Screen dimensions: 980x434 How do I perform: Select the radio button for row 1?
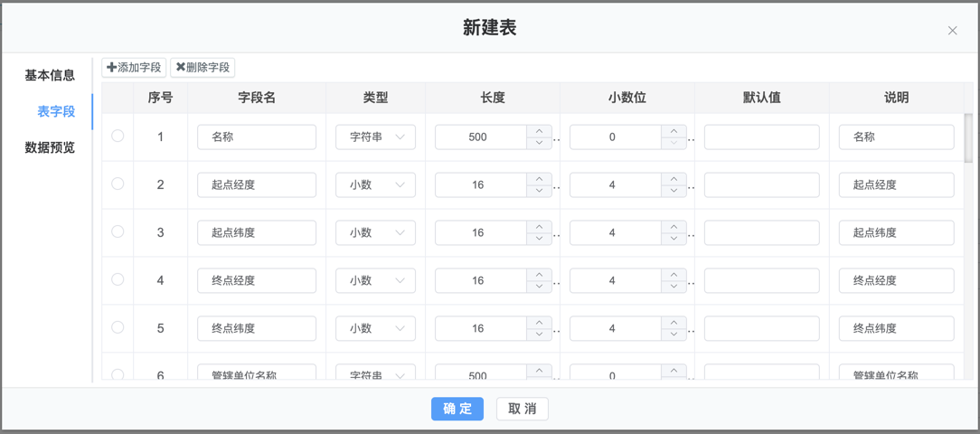tap(118, 136)
